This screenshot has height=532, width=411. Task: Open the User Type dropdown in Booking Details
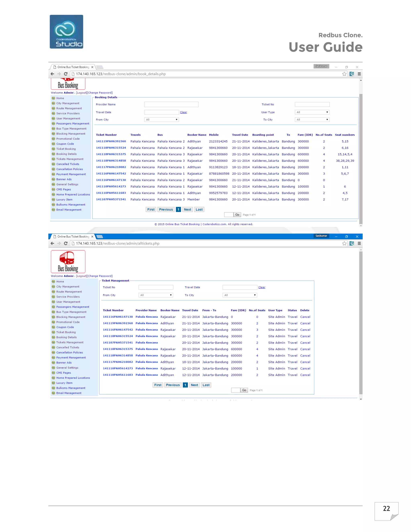312,112
